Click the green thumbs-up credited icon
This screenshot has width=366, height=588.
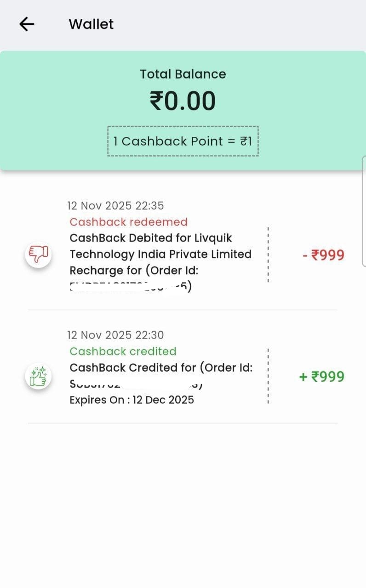pos(38,377)
